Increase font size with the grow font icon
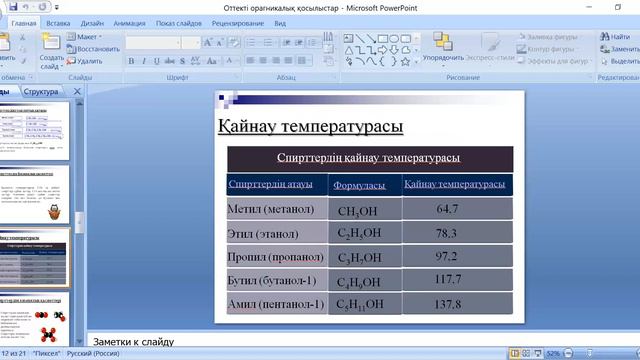 (208, 42)
